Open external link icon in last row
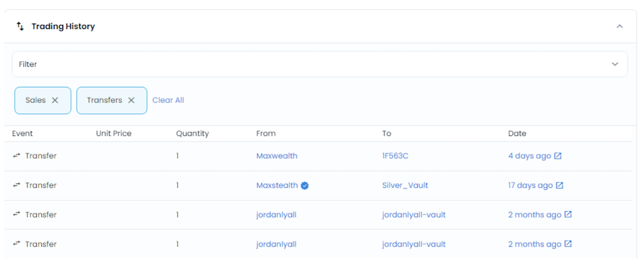 point(568,244)
